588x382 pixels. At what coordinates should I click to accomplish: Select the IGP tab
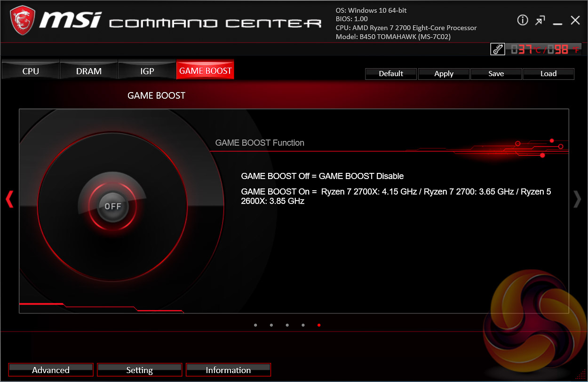click(x=147, y=71)
